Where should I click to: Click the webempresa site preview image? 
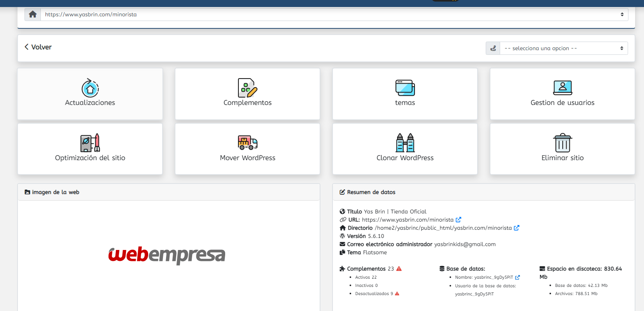click(x=167, y=255)
